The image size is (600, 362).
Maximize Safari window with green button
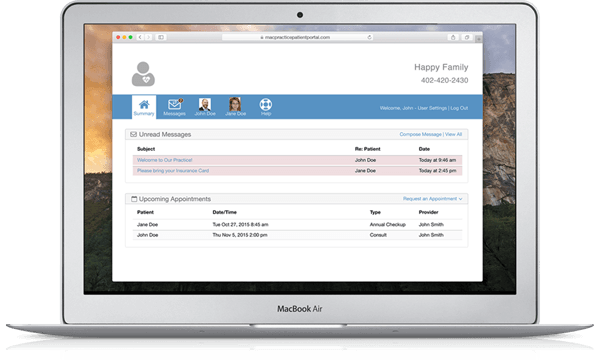click(x=130, y=37)
